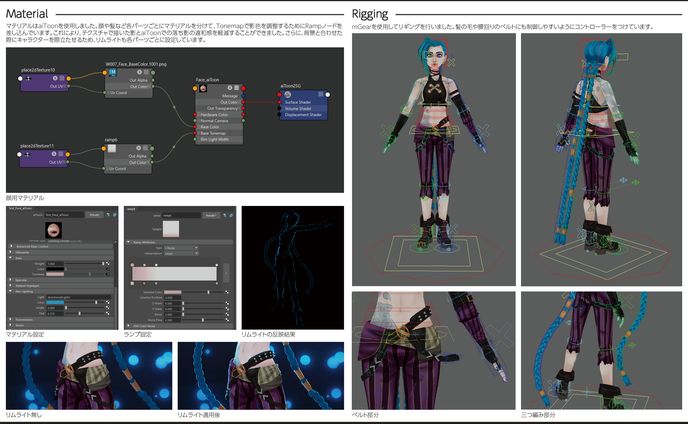Screen dimensions: 688x424
Task: Click the red output port on Face_aiToon header
Action: click(x=244, y=88)
